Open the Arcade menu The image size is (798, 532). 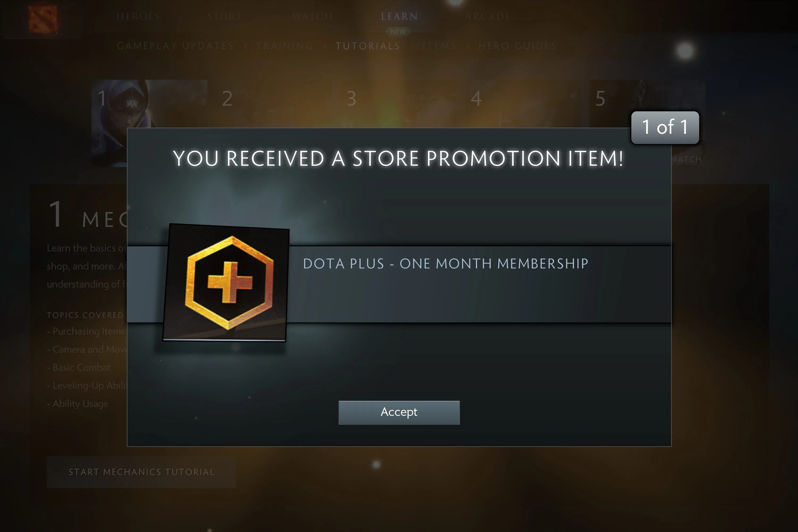pos(488,16)
